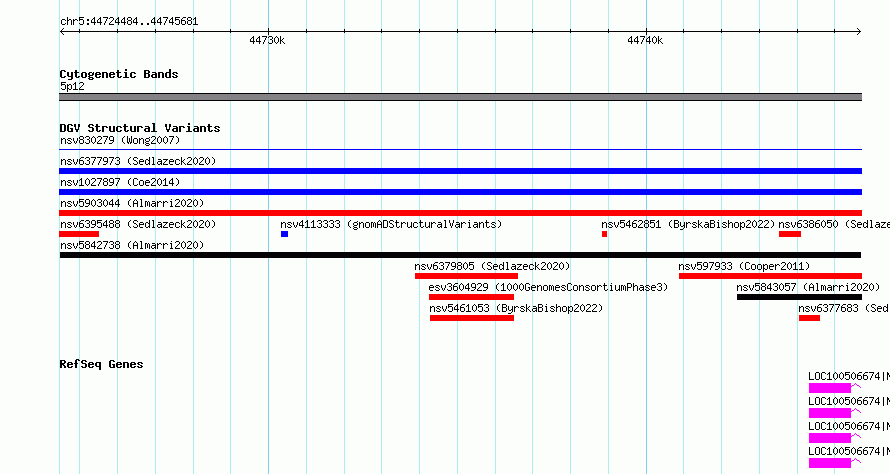Click the nsv6379805 (Sedlazeck2020) label text
The height and width of the screenshot is (474, 890).
(x=492, y=266)
